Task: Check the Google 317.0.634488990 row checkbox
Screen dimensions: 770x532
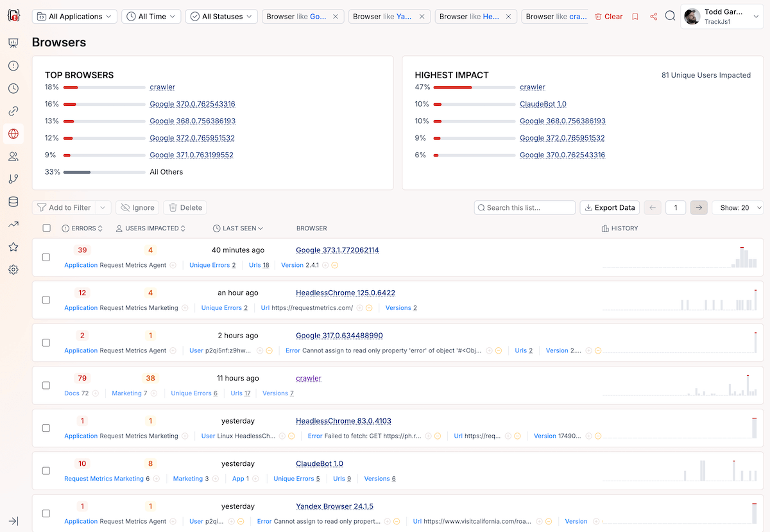Action: tap(46, 343)
